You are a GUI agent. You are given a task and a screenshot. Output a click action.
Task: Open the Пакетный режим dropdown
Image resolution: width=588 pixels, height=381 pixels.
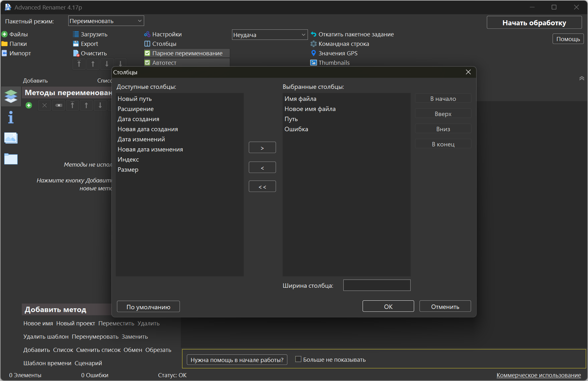106,21
